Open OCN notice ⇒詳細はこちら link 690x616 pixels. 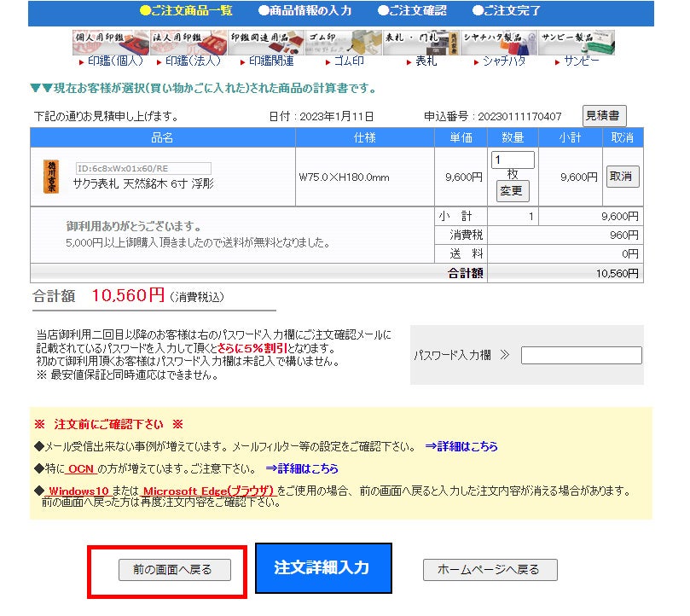(x=302, y=468)
